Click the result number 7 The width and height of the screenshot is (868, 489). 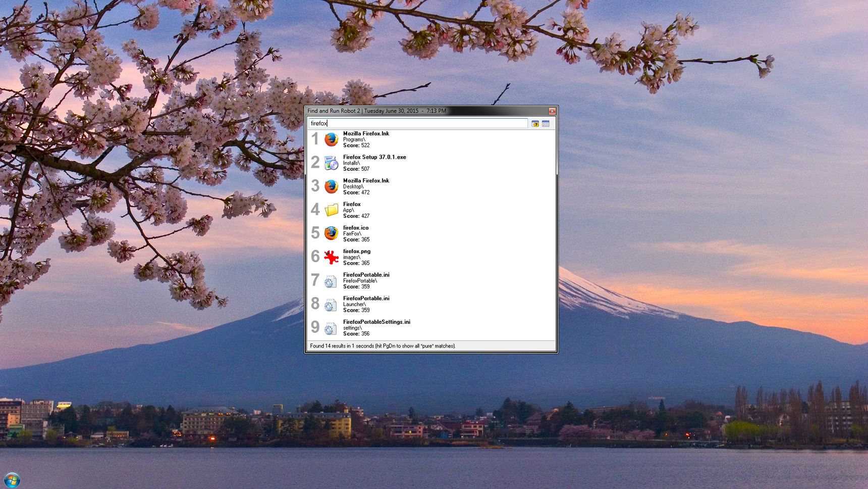click(x=315, y=280)
